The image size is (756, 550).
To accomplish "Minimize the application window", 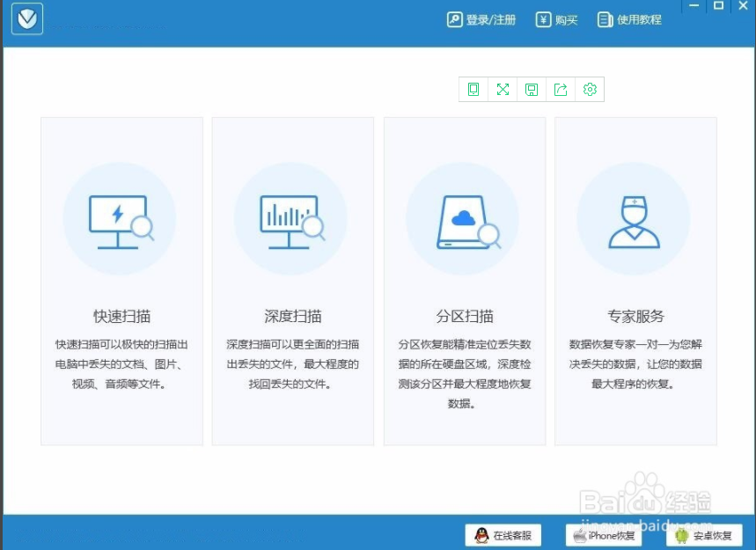I will (694, 6).
